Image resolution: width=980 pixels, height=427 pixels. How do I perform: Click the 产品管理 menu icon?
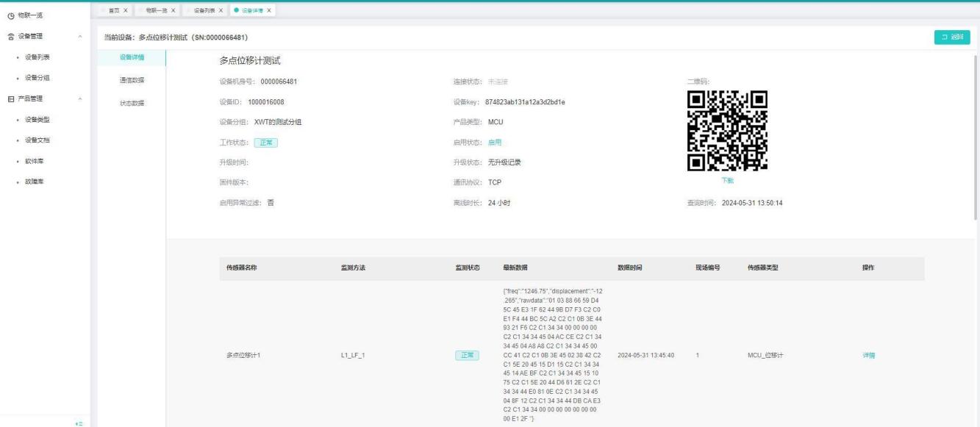pyautogui.click(x=9, y=98)
